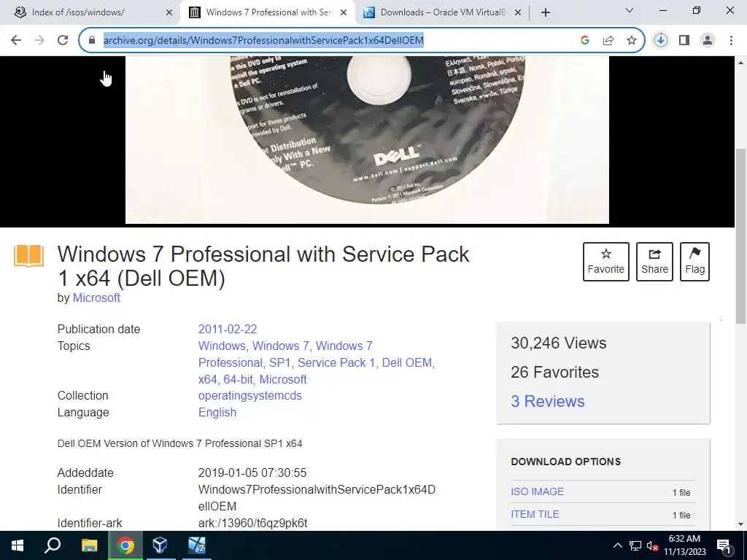Viewport: 747px width, 560px height.
Task: Click the forward navigation arrow
Action: 39,40
